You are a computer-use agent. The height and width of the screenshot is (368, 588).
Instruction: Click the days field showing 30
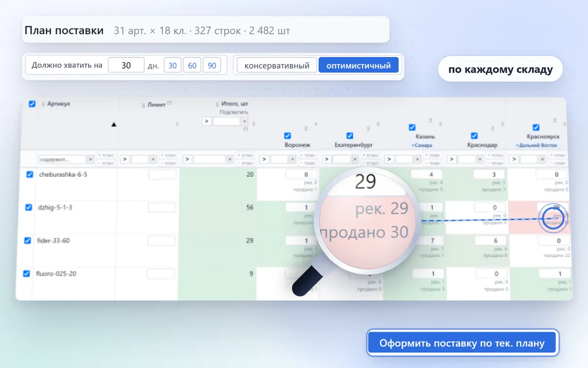coord(126,65)
